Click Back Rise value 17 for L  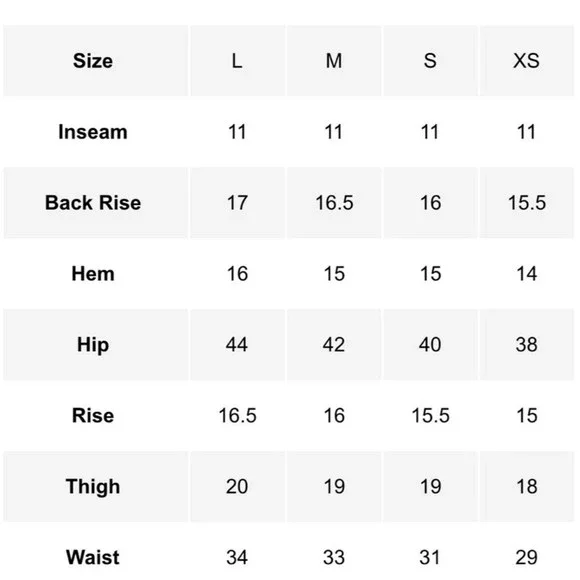point(237,203)
